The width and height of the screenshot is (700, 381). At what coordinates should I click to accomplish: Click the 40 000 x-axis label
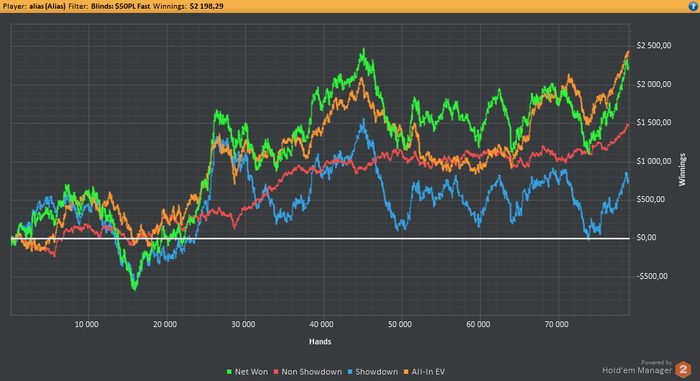pyautogui.click(x=321, y=324)
